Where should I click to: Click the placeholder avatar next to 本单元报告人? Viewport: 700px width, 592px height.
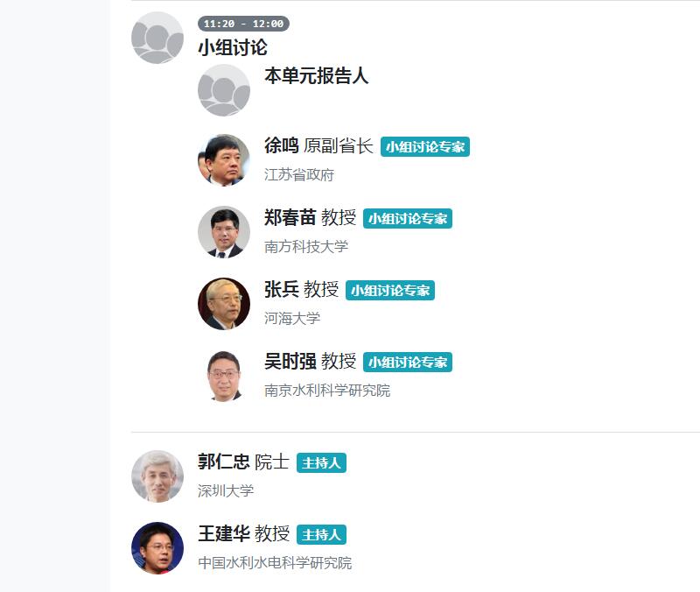pyautogui.click(x=224, y=90)
